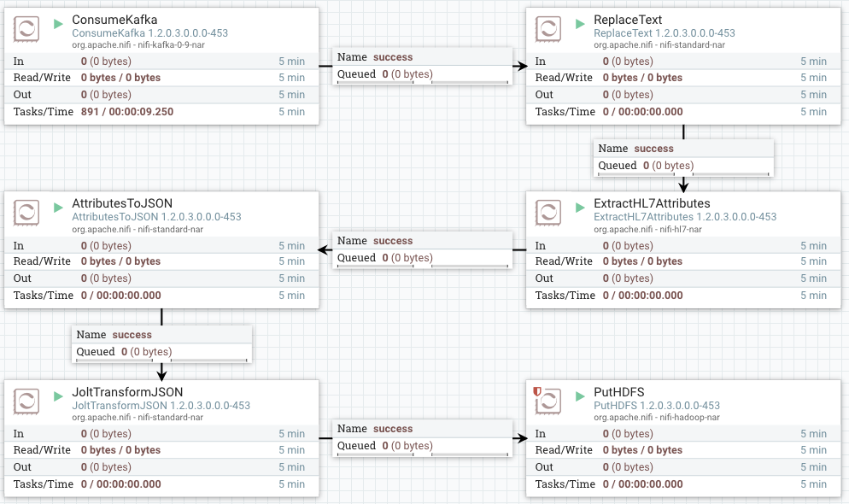This screenshot has width=849, height=504.
Task: Click the green running indicator on ConsumeKafka
Action: 58,22
